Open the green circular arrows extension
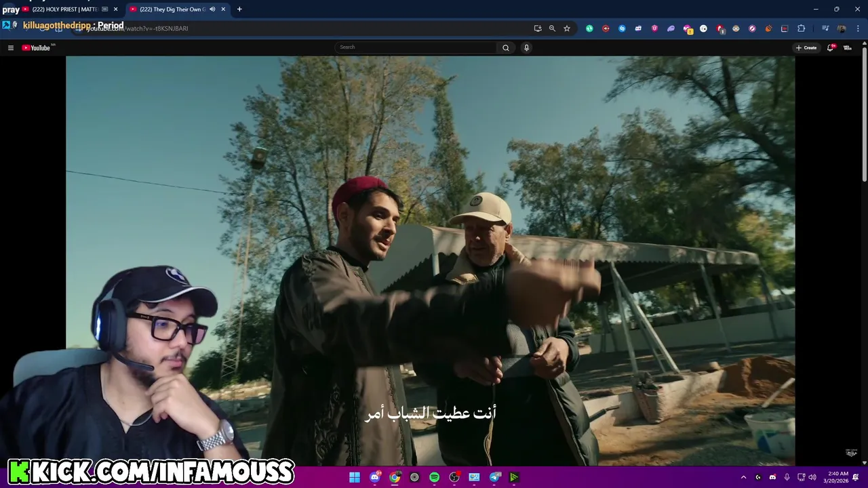This screenshot has width=868, height=488. [589, 28]
